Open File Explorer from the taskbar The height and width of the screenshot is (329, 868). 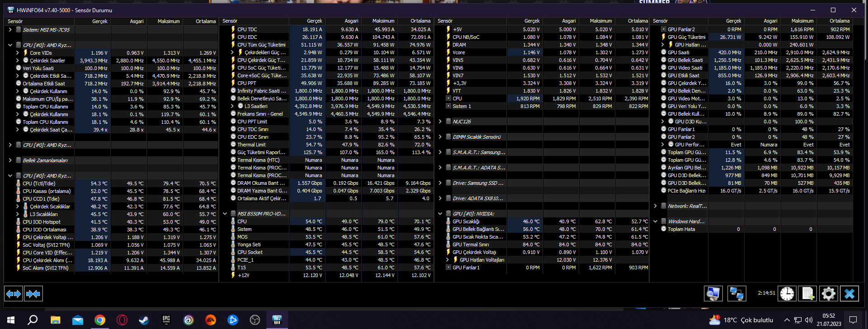click(55, 320)
